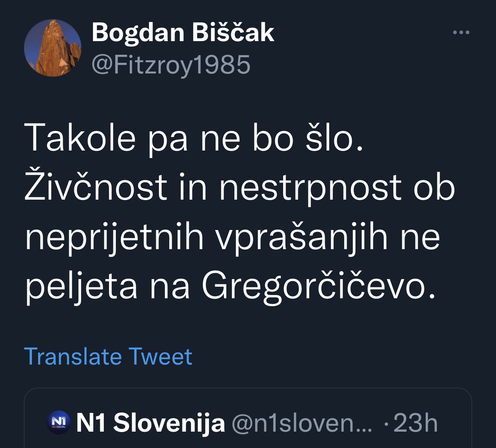Click the word "vprašanjih" in the tweet

[302, 237]
